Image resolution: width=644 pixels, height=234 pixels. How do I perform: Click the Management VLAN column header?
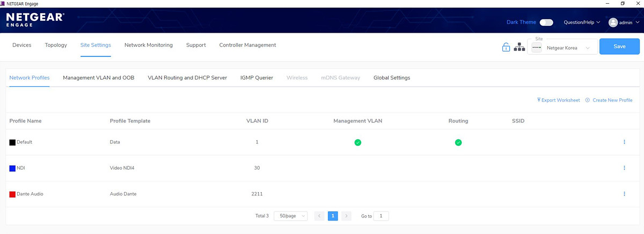pyautogui.click(x=358, y=121)
